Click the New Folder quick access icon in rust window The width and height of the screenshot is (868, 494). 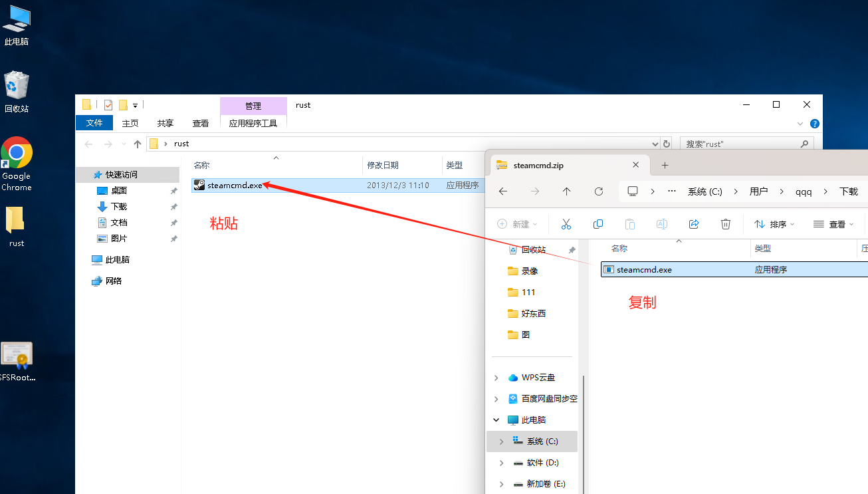[x=123, y=105]
